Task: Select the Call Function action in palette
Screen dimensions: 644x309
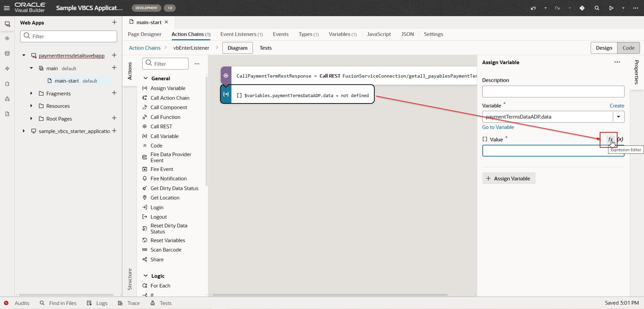Action: (165, 117)
